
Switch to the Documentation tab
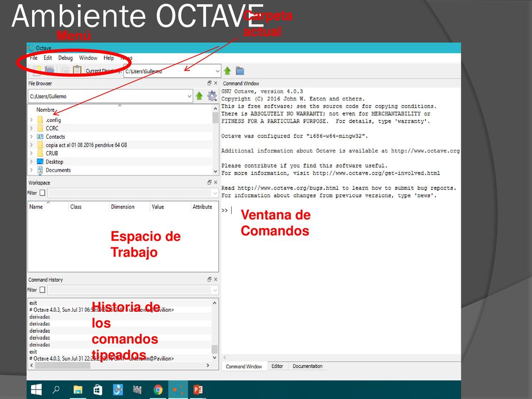point(308,366)
